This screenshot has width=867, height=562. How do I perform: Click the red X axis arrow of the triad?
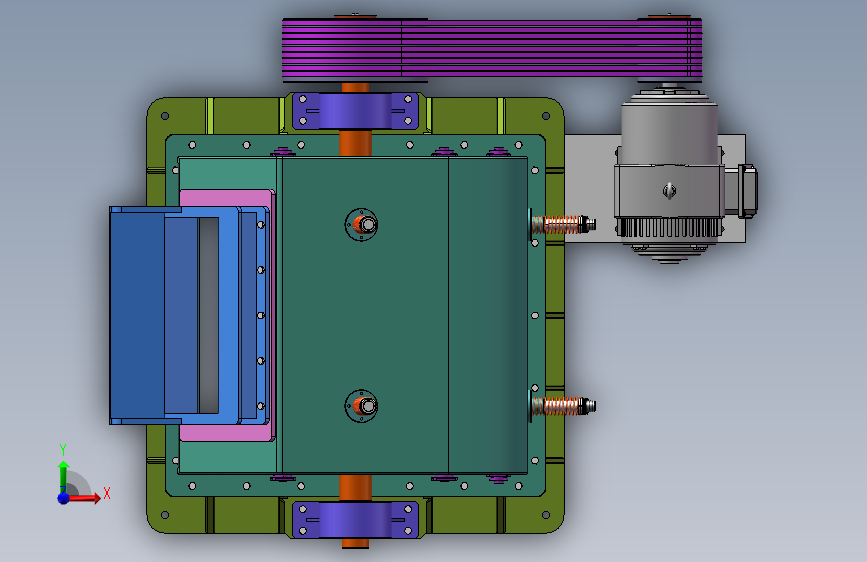click(x=84, y=498)
